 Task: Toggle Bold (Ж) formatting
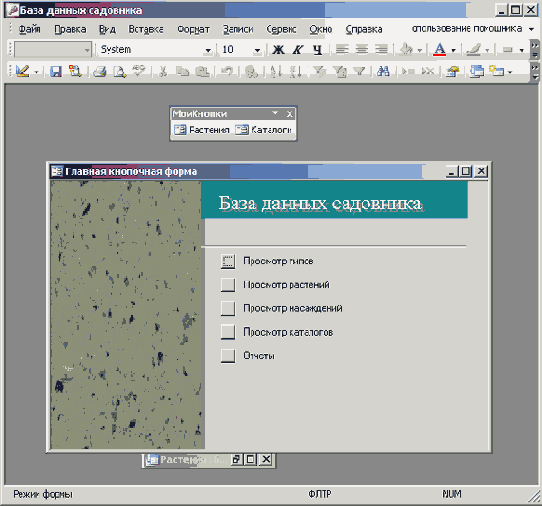pos(278,49)
